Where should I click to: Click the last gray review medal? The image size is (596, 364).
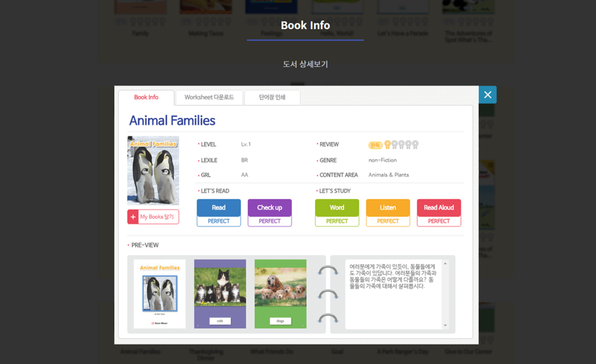415,145
